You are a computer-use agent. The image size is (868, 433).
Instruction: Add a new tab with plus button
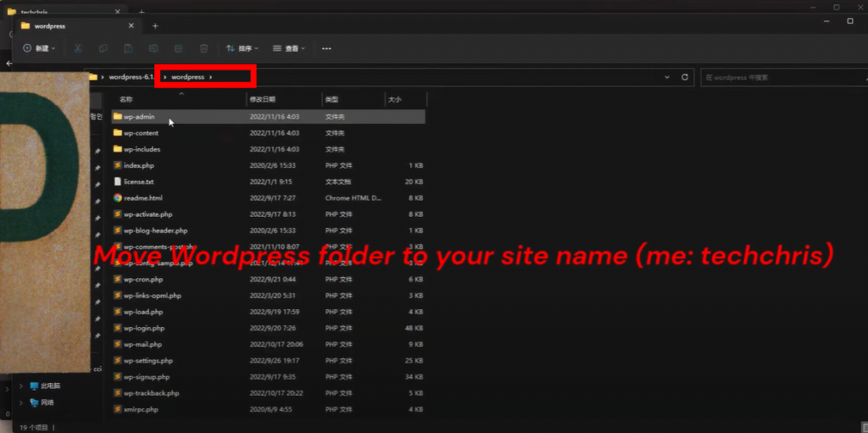(155, 26)
